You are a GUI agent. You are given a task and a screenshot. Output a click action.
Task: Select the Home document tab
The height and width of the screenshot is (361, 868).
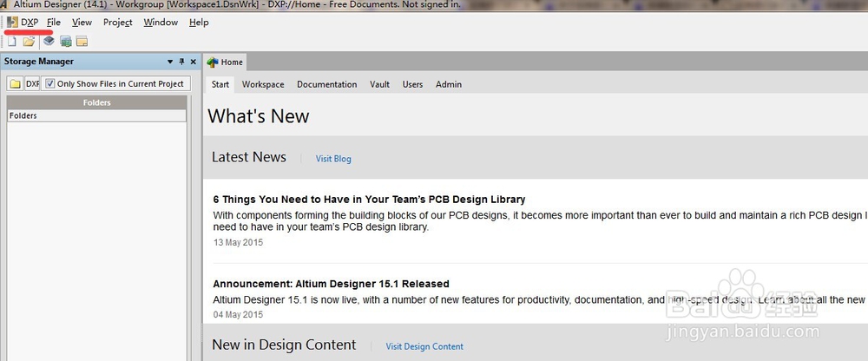pos(226,62)
